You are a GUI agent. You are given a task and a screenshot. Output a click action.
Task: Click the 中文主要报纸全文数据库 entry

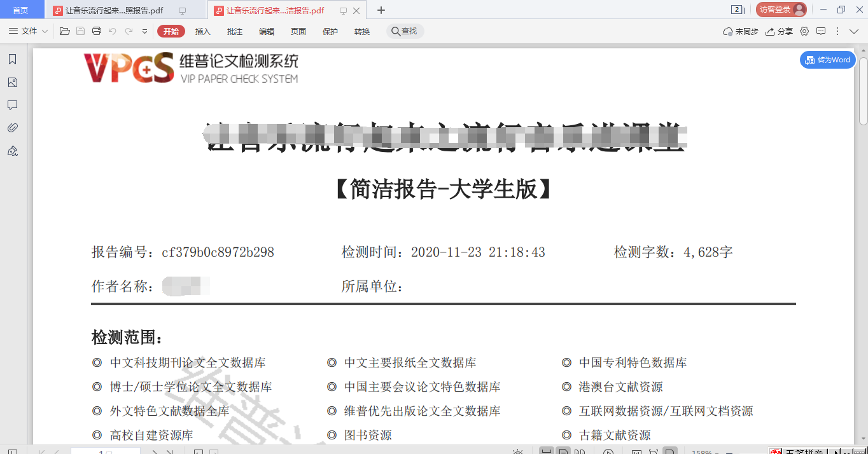[410, 363]
